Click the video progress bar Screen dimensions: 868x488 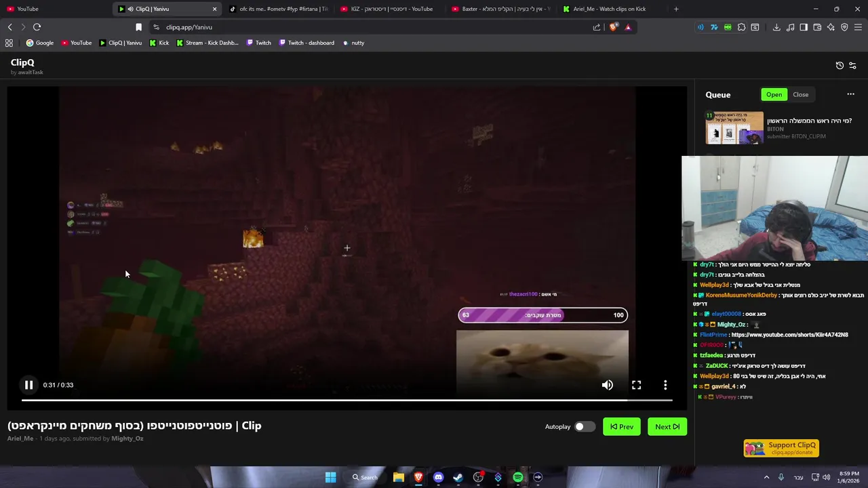point(347,400)
